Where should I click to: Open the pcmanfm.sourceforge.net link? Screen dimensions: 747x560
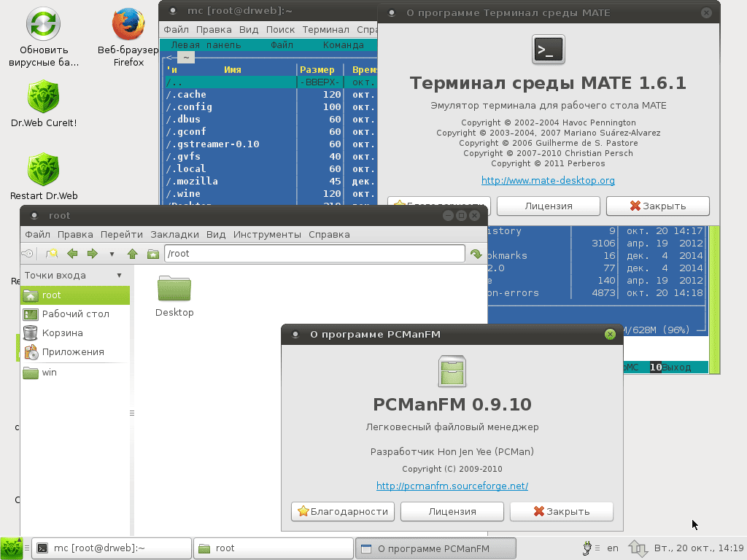pos(452,486)
